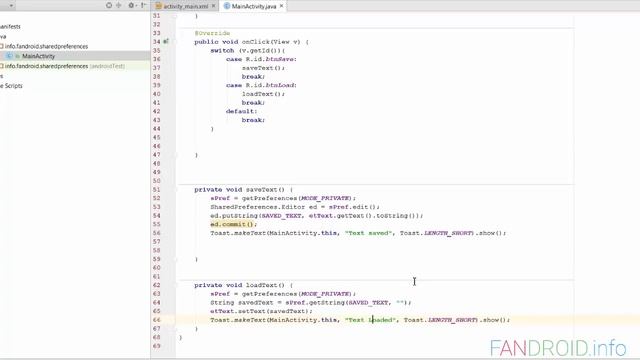This screenshot has width=640, height=360.
Task: Close the activity_main.xml tab
Action: pyautogui.click(x=213, y=6)
